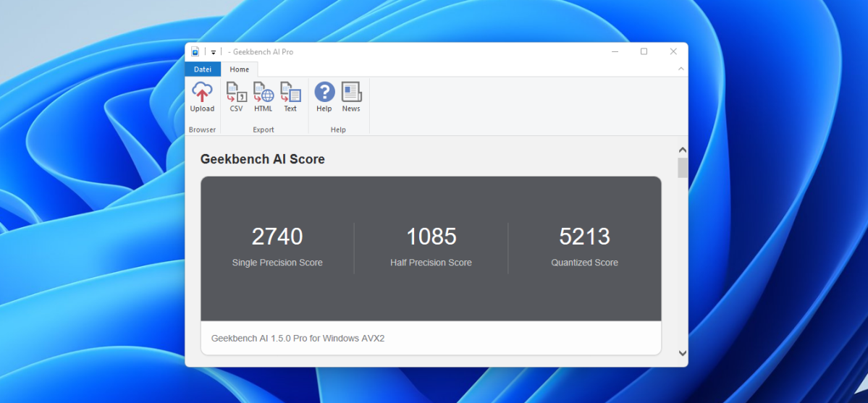Screen dimensions: 868x403
Task: Export results as CSV
Action: coord(237,97)
